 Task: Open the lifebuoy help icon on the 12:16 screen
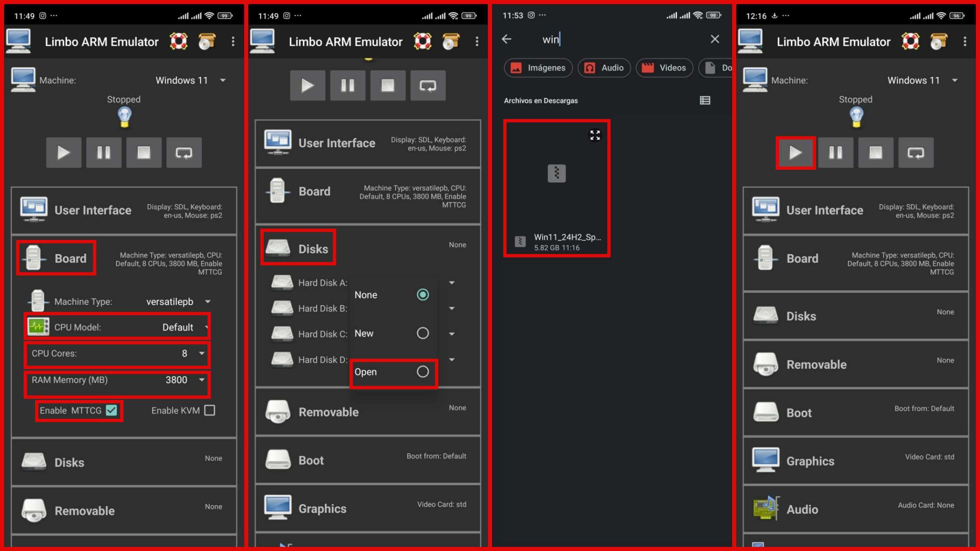point(910,41)
